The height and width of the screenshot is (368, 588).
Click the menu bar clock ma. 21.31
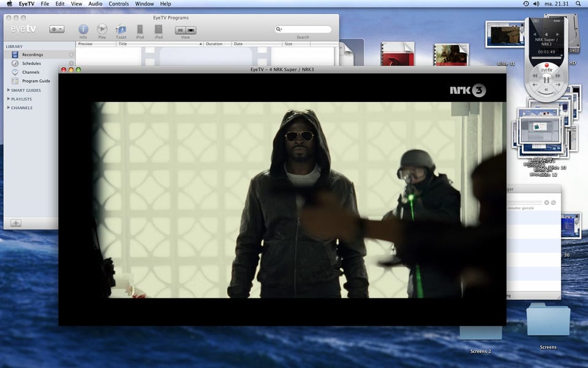(557, 4)
